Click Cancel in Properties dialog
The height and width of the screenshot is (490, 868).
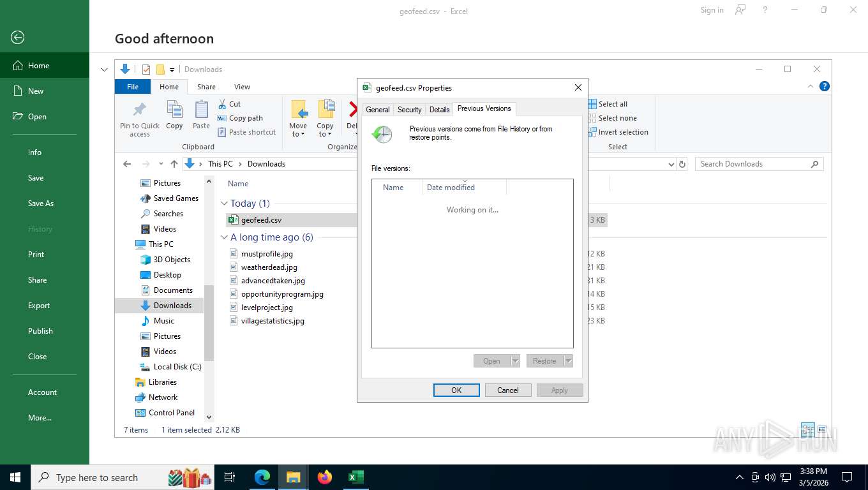tap(508, 390)
